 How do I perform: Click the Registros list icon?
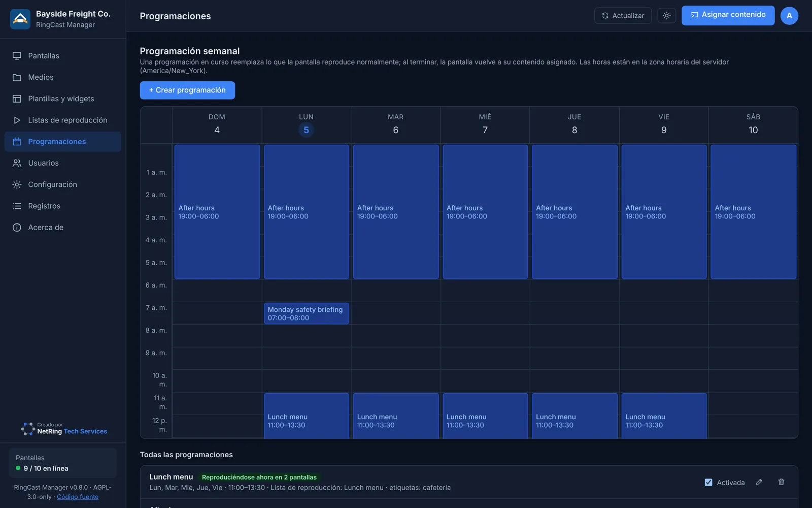pyautogui.click(x=17, y=206)
